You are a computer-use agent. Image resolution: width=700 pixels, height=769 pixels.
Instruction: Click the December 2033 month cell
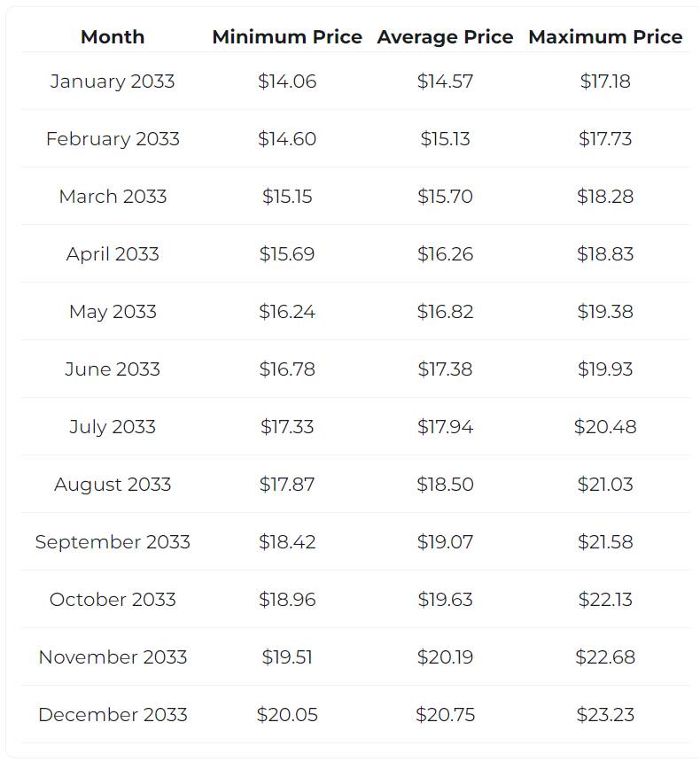tap(113, 715)
